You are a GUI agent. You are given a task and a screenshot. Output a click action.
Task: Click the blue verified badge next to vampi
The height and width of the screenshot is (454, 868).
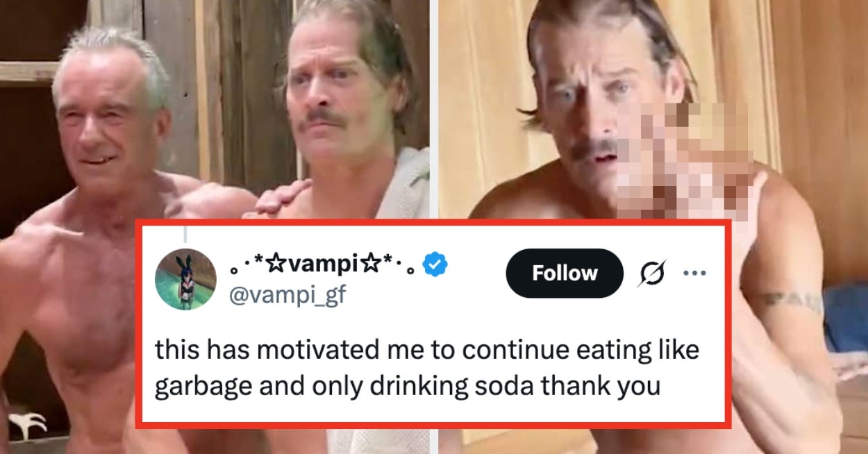click(434, 262)
